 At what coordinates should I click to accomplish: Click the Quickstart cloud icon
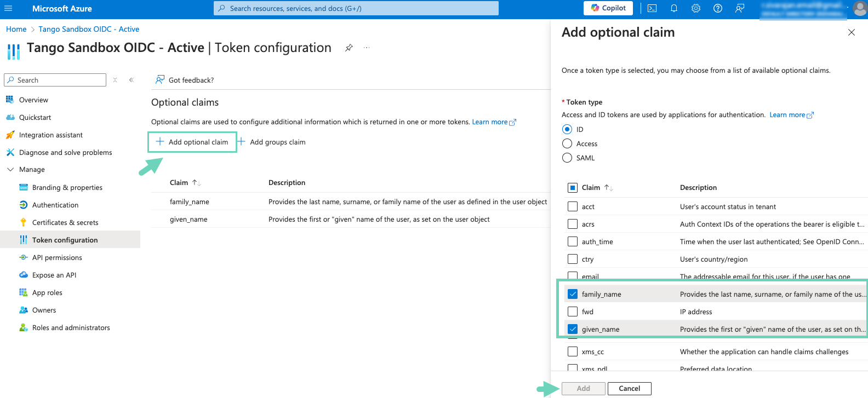point(10,117)
